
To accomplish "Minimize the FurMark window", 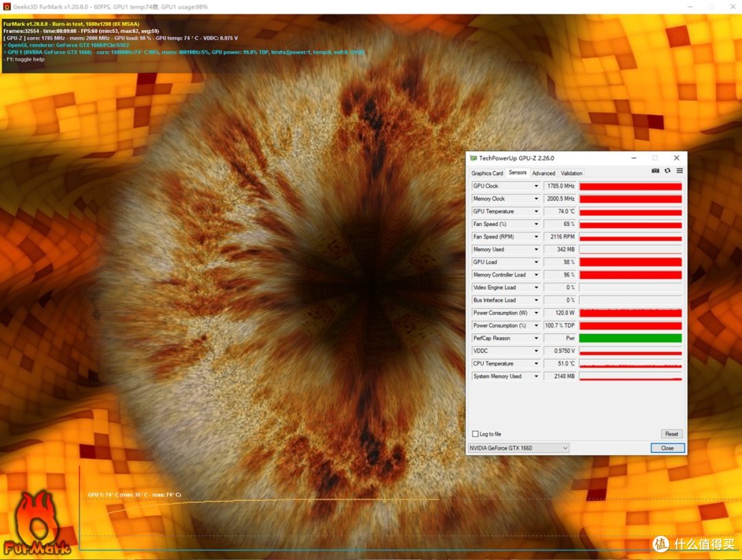I will [x=690, y=7].
